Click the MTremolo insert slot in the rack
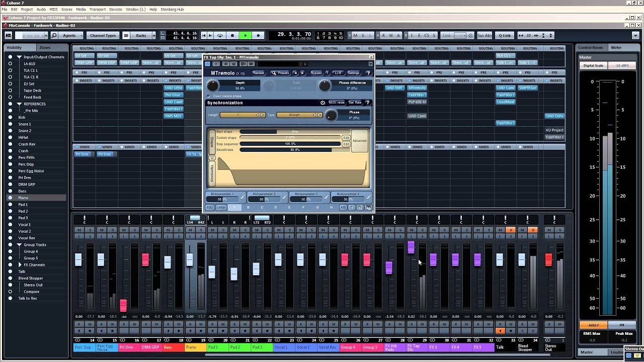The image size is (644, 362). point(417,88)
